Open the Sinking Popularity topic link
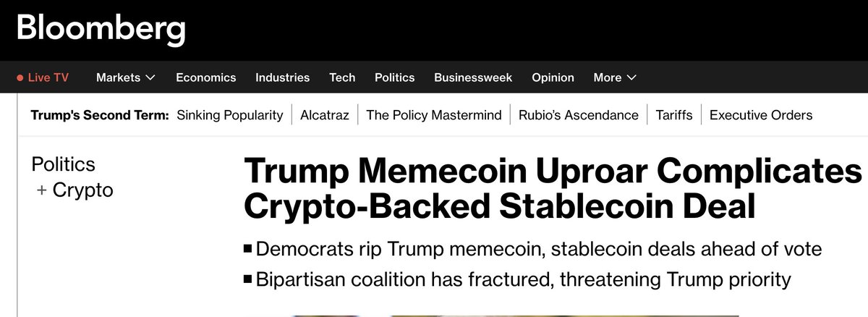Viewport: 868px width, 317px height. pyautogui.click(x=229, y=115)
